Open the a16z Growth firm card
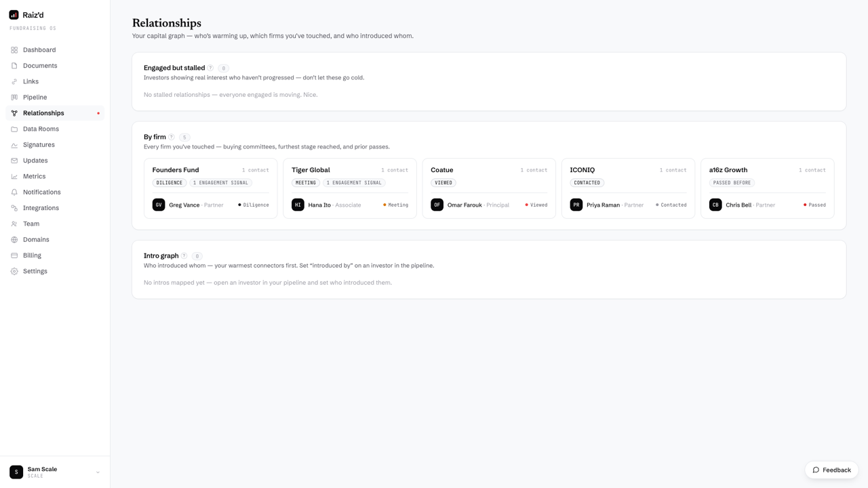This screenshot has height=488, width=868. tap(768, 188)
